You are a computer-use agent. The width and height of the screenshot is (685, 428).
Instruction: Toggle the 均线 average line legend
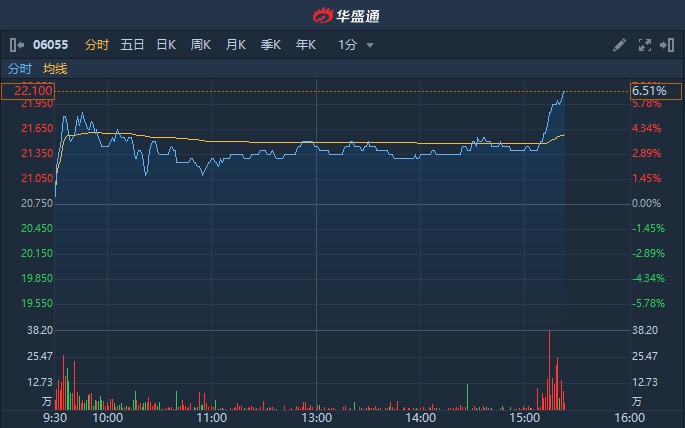(x=55, y=69)
